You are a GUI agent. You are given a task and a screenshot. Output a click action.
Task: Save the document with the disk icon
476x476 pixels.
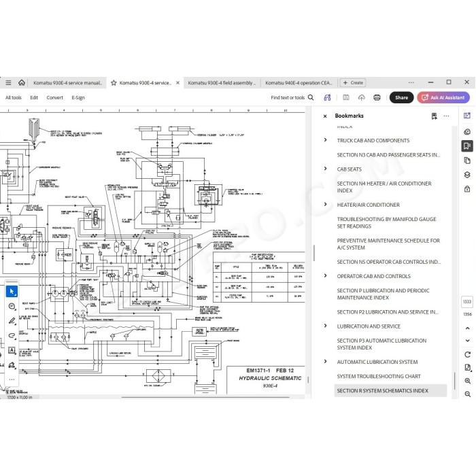[x=345, y=97]
